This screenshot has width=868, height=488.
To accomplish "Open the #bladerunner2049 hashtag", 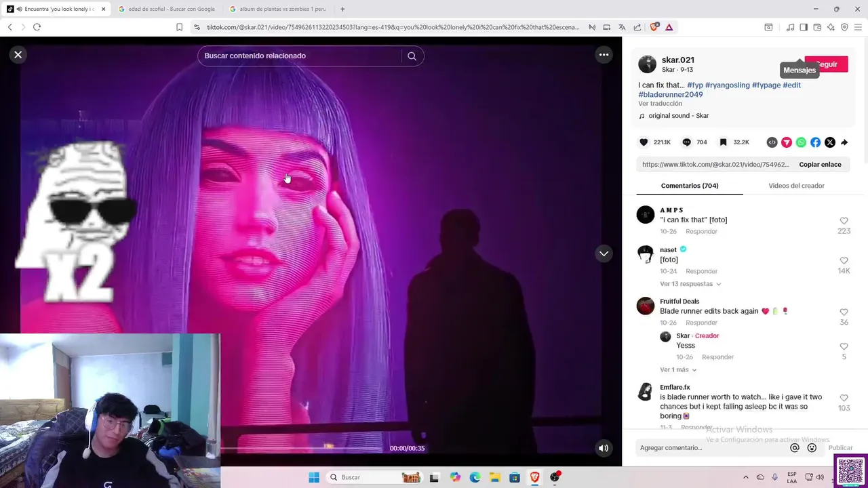I will coord(670,94).
